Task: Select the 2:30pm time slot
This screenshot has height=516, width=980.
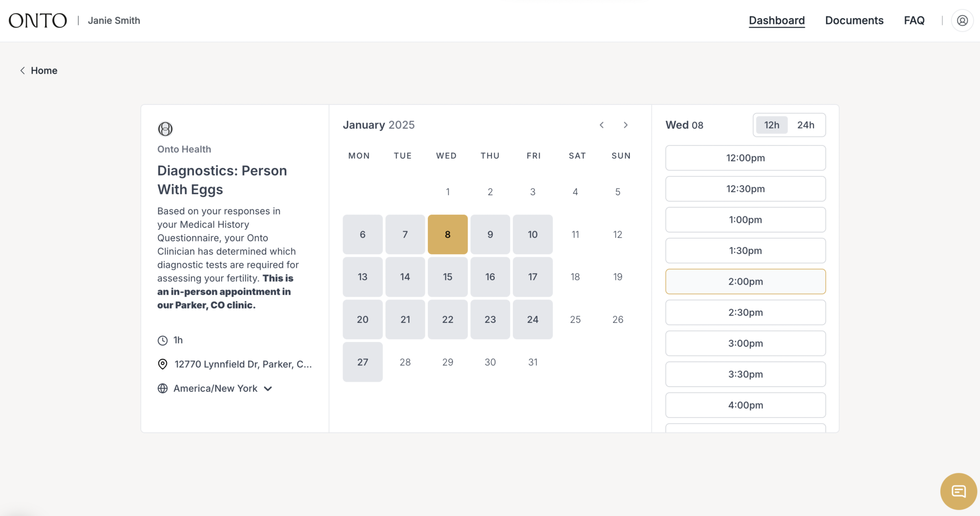Action: pos(745,312)
